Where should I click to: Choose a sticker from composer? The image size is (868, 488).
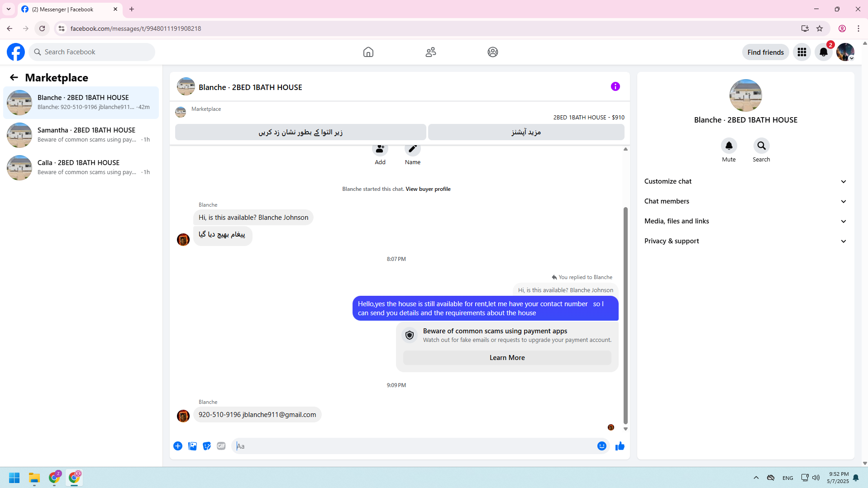207,446
